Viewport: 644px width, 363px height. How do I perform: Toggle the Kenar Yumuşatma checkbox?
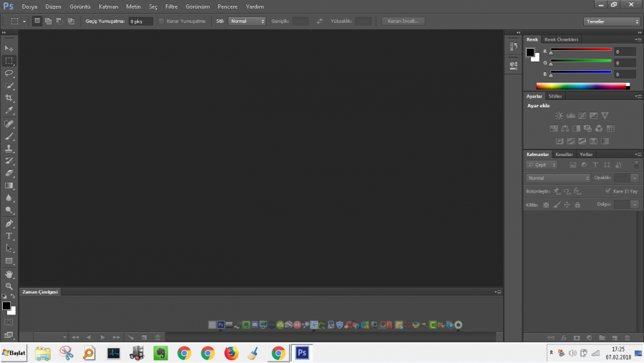click(161, 21)
